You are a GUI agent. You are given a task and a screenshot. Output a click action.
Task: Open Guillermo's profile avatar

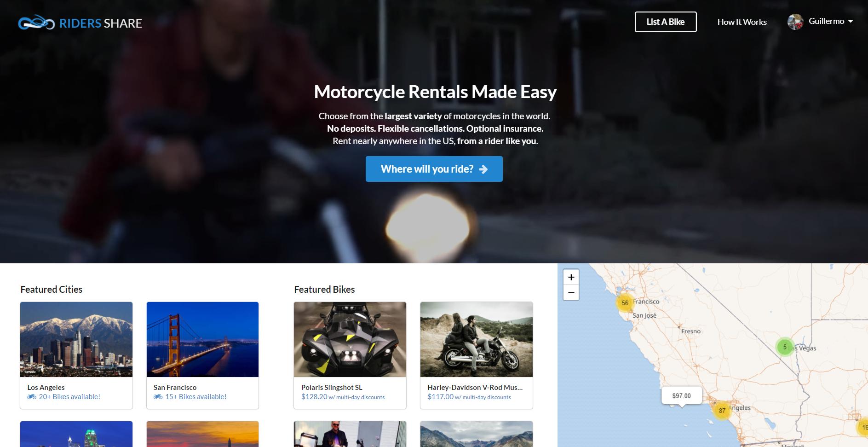pos(795,22)
